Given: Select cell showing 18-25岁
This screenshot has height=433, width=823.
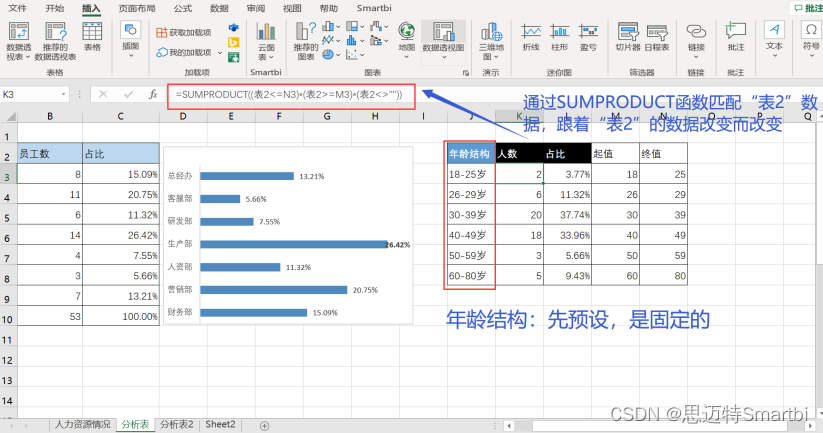Looking at the screenshot, I should 471,174.
